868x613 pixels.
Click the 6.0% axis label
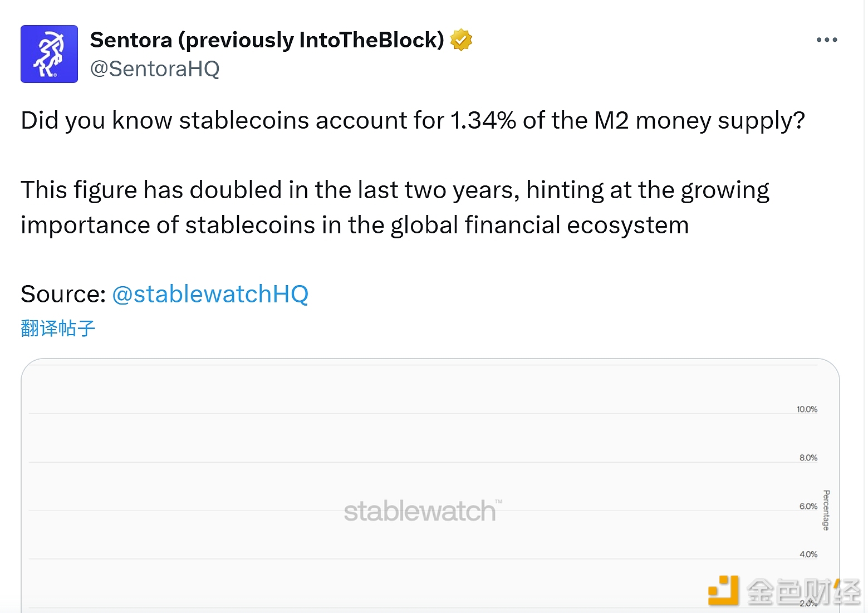[808, 506]
